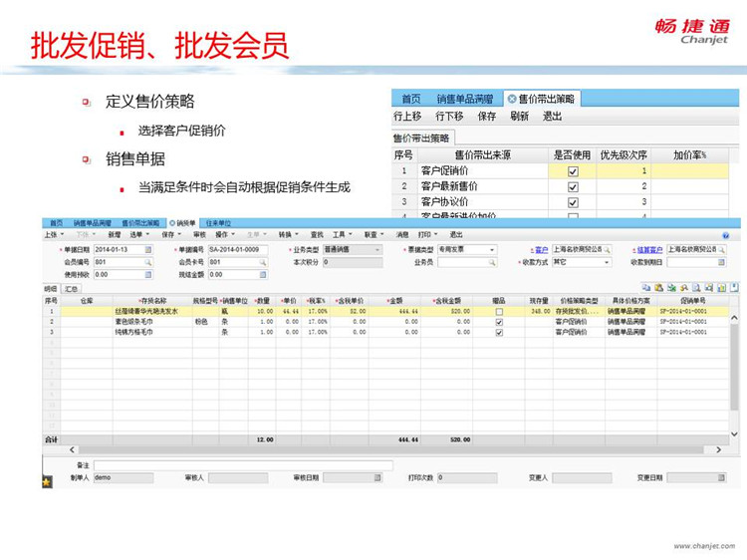Switch to 销售单品满赠 tab in strategy window
747x560 pixels.
[x=465, y=99]
